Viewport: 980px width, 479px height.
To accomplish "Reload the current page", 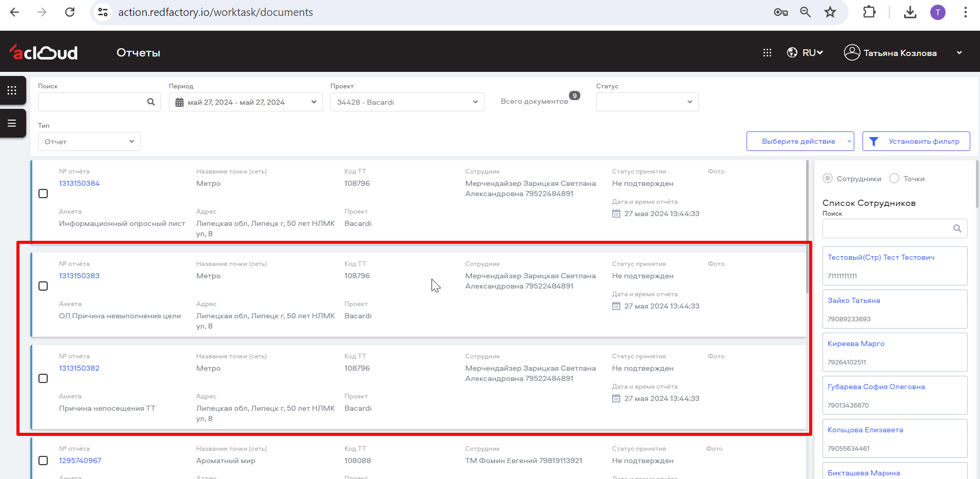I will [70, 12].
